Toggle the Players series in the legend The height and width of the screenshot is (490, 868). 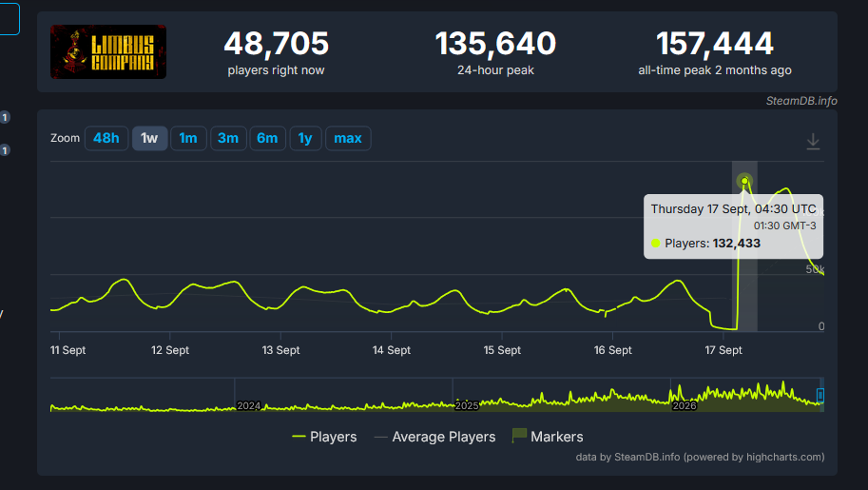point(324,437)
